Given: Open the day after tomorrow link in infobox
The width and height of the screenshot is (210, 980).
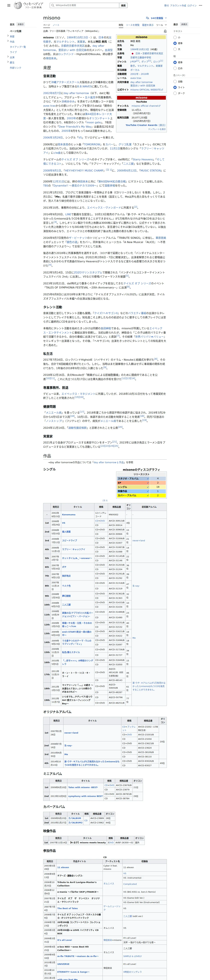Looking at the screenshot, I should [x=141, y=82].
